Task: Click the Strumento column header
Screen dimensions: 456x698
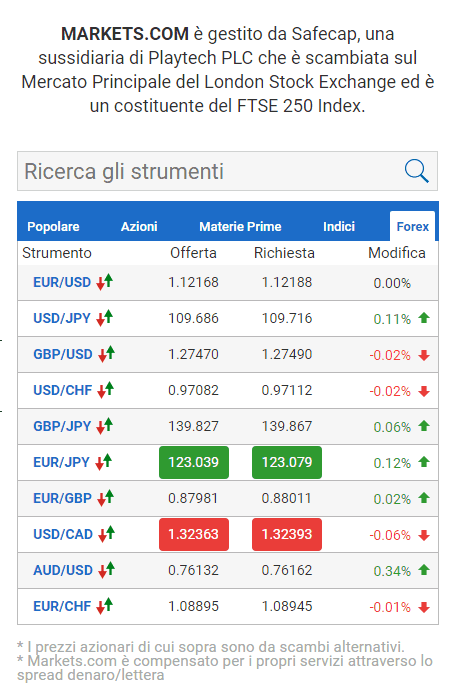Action: pos(57,253)
